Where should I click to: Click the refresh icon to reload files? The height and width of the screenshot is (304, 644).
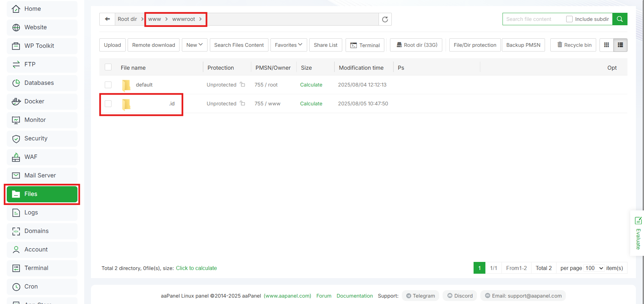coord(385,19)
